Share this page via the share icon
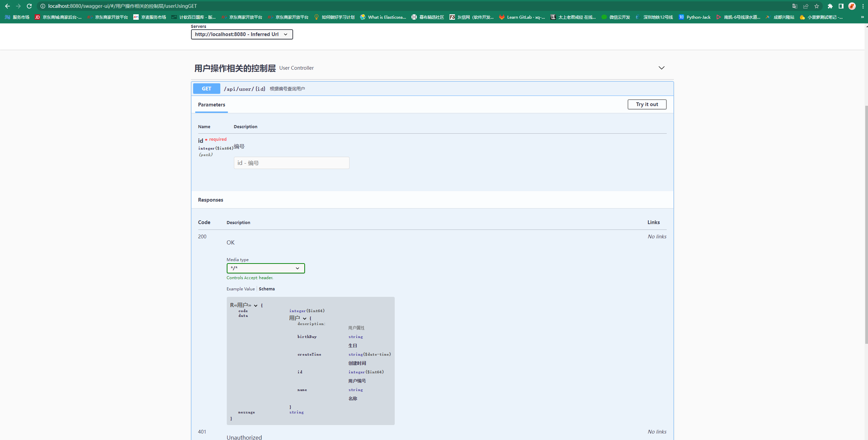The height and width of the screenshot is (440, 868). [805, 6]
